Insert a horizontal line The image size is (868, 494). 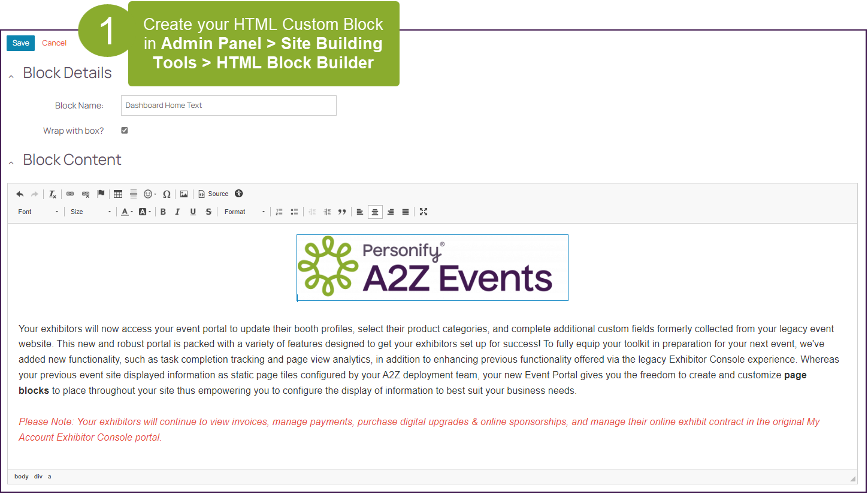pyautogui.click(x=134, y=194)
